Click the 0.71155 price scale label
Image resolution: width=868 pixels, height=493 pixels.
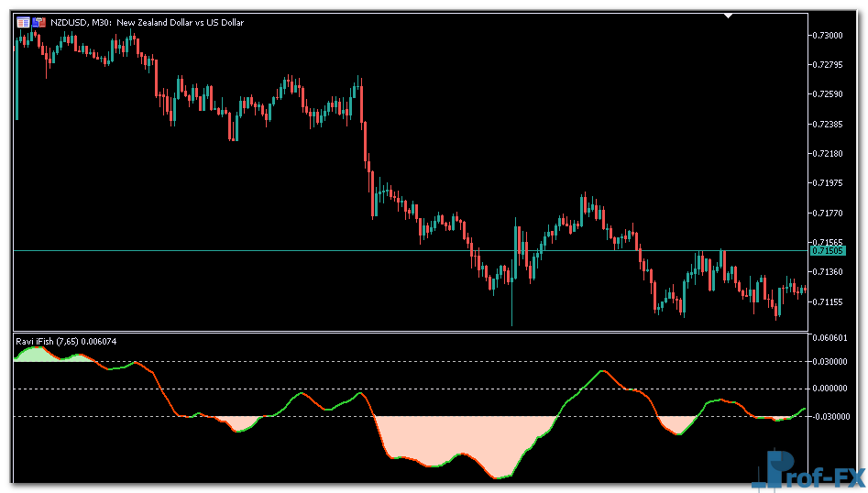tap(828, 301)
